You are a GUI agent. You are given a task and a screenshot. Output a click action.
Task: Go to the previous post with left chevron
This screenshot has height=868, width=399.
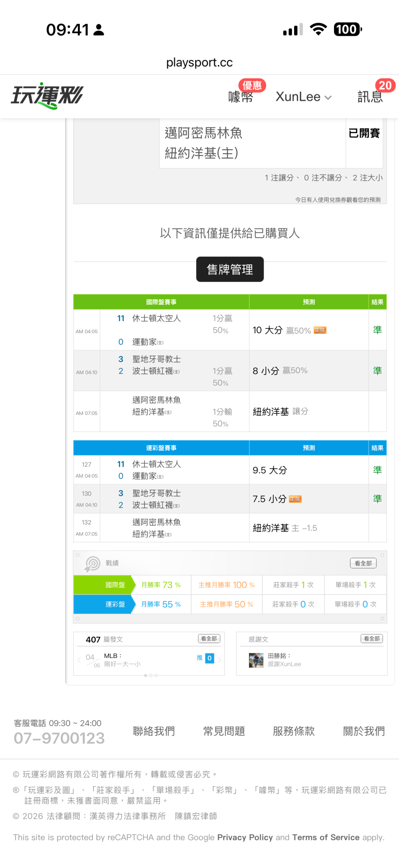(x=79, y=660)
